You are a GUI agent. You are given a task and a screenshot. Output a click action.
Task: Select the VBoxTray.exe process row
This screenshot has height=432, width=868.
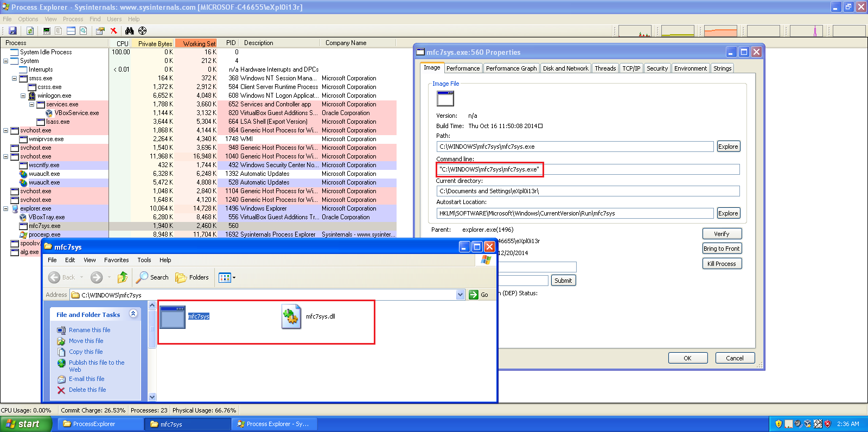click(198, 217)
